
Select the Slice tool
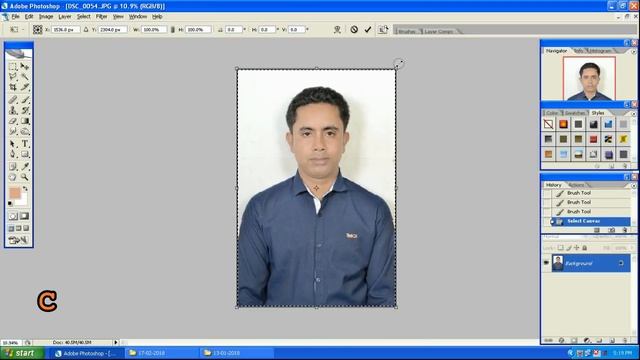tap(24, 87)
